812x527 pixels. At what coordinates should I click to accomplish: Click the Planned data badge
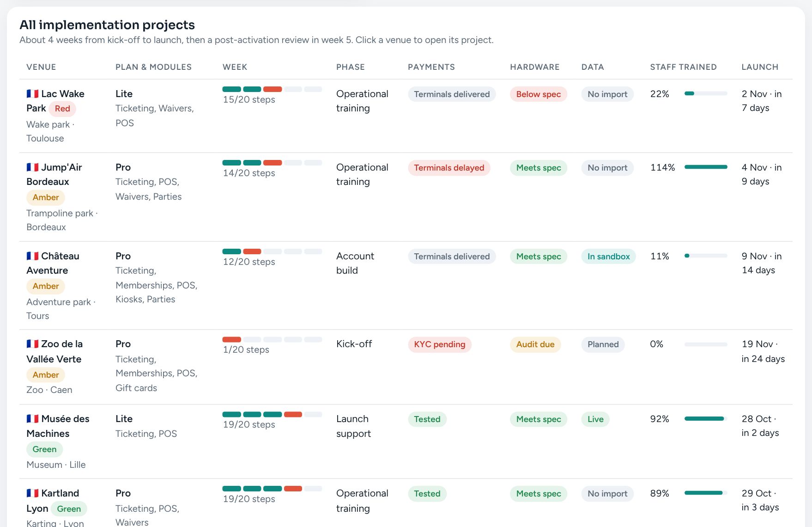pyautogui.click(x=603, y=344)
